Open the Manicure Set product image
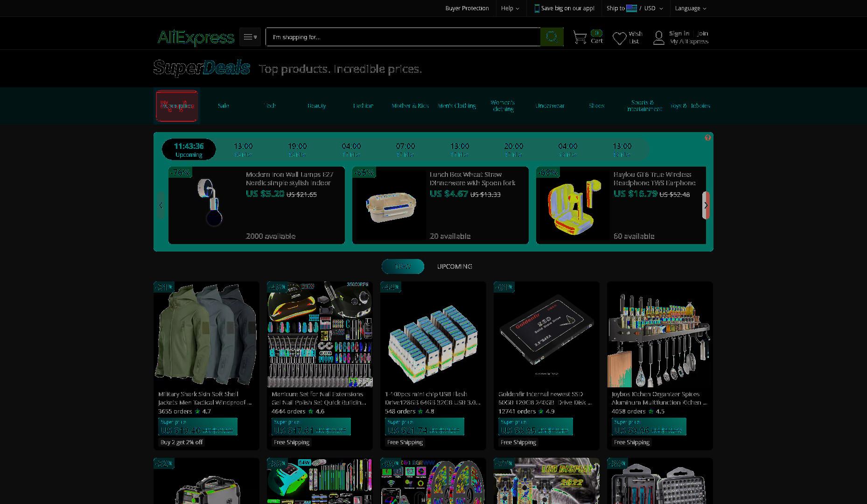The image size is (867, 504). pyautogui.click(x=320, y=334)
